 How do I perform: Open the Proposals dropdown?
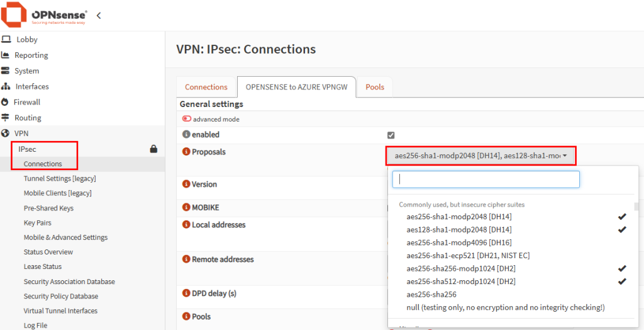click(x=480, y=156)
